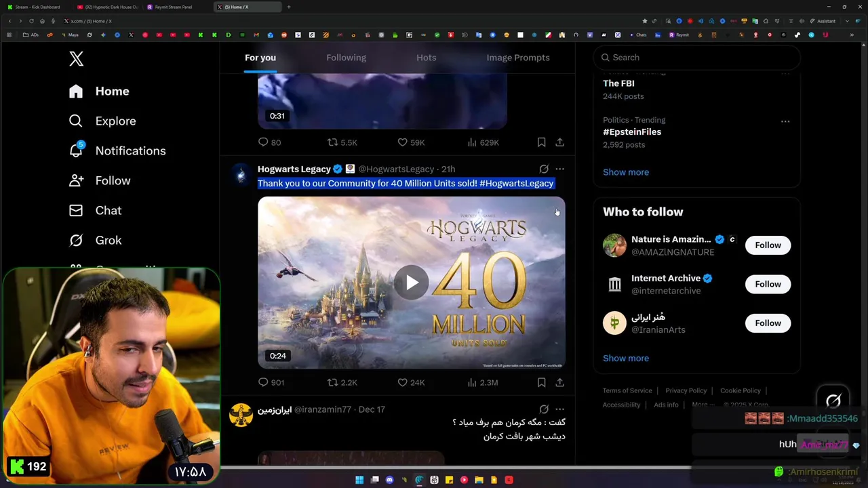Share the Hogwarts Legacy post
The width and height of the screenshot is (868, 488).
559,382
